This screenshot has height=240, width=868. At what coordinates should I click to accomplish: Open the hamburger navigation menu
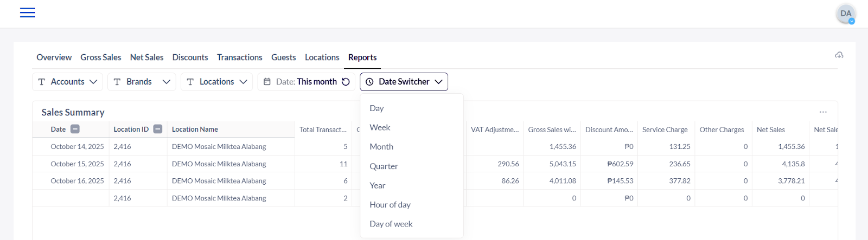(x=27, y=13)
